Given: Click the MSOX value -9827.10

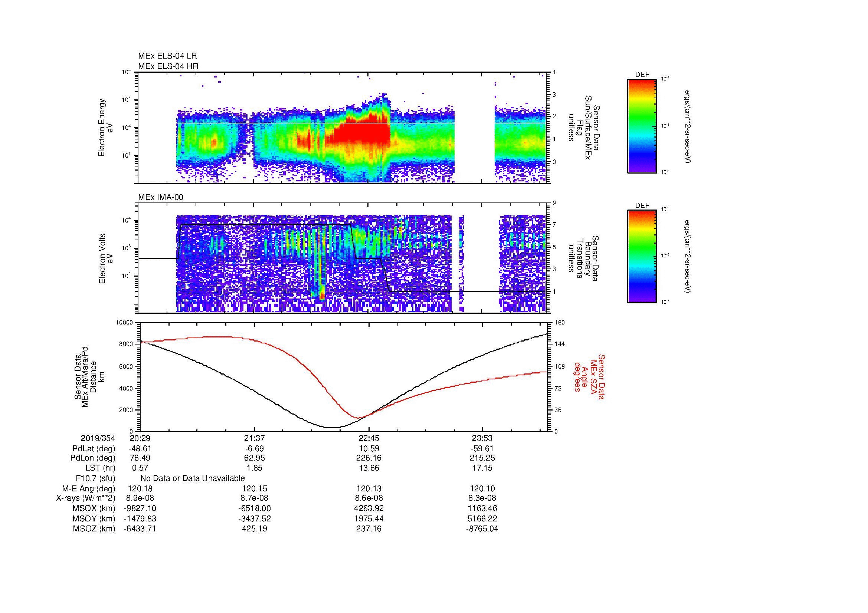Looking at the screenshot, I should tap(140, 508).
